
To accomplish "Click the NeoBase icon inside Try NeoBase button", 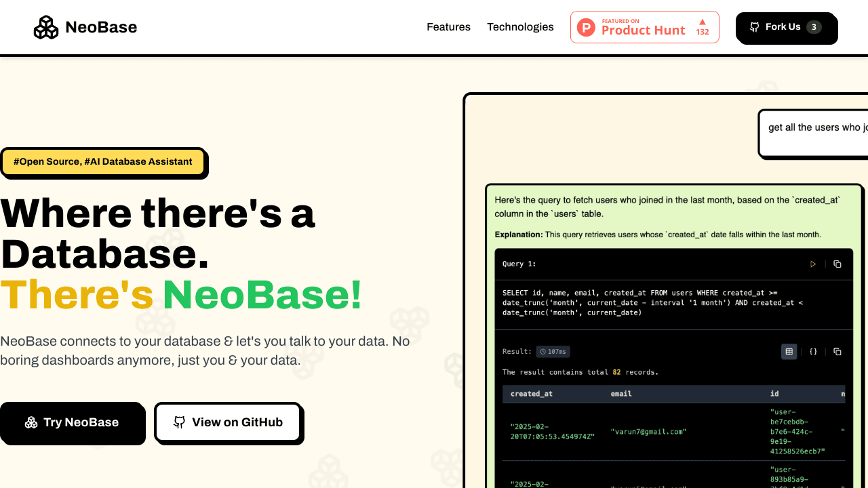I will point(31,422).
